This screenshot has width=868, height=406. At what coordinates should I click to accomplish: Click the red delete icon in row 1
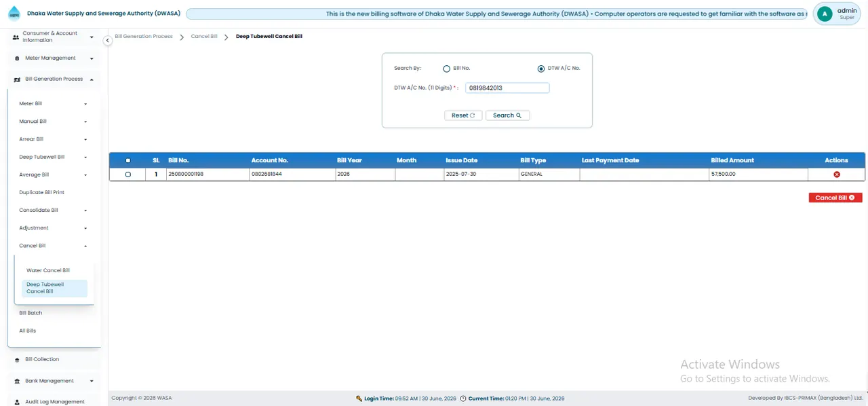tap(837, 174)
